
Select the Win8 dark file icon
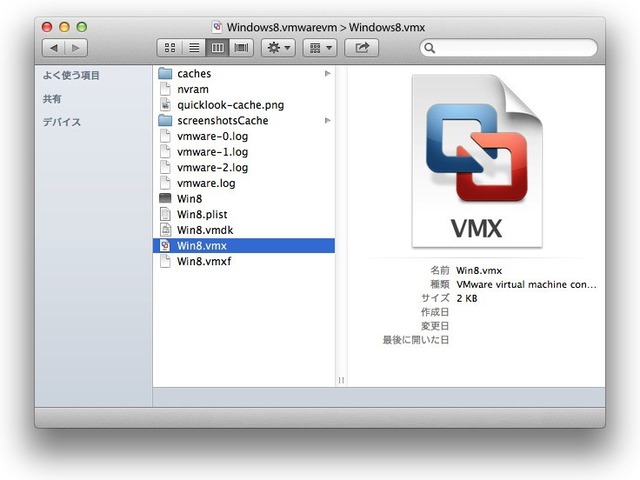point(165,199)
